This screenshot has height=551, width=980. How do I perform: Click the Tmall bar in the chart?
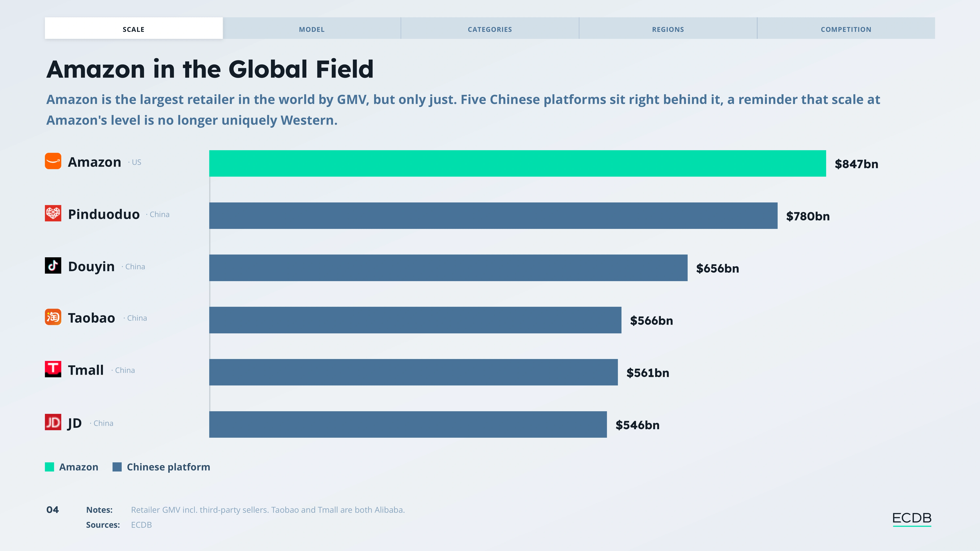pos(414,372)
